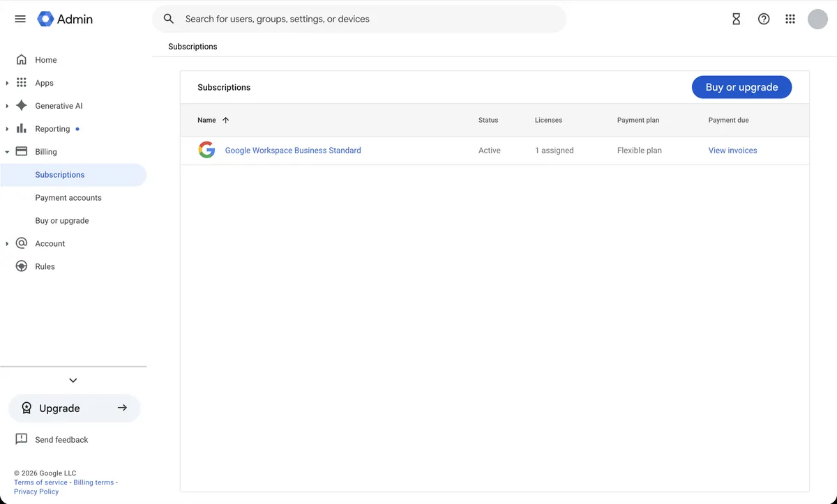Click the Upgrade badge icon
This screenshot has height=504, width=837.
coord(27,408)
